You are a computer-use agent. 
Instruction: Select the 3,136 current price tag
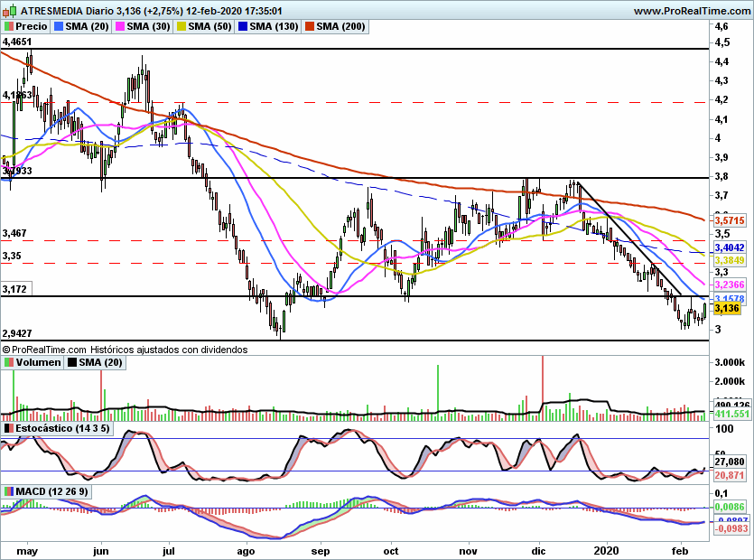727,308
